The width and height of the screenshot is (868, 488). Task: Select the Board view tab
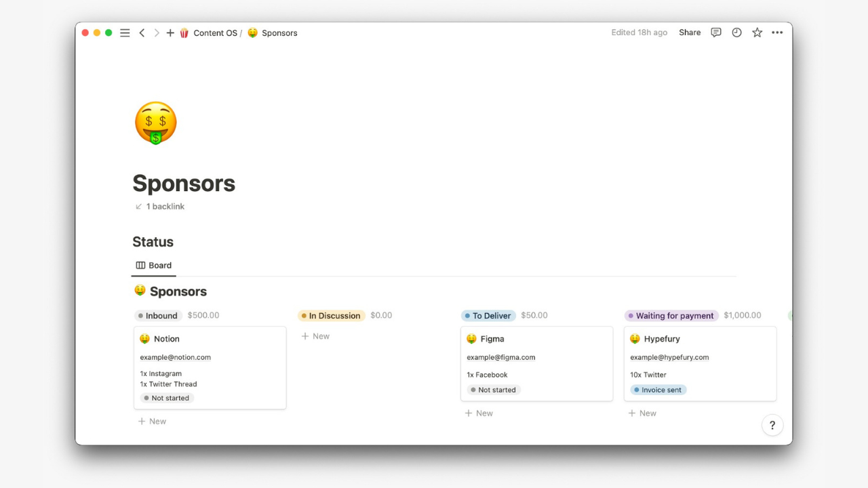pyautogui.click(x=154, y=266)
